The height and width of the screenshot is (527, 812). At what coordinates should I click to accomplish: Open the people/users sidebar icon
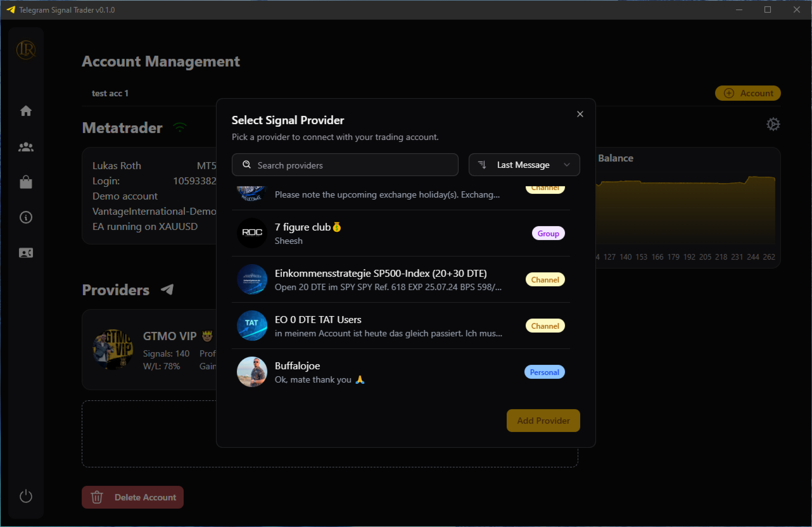click(x=26, y=147)
